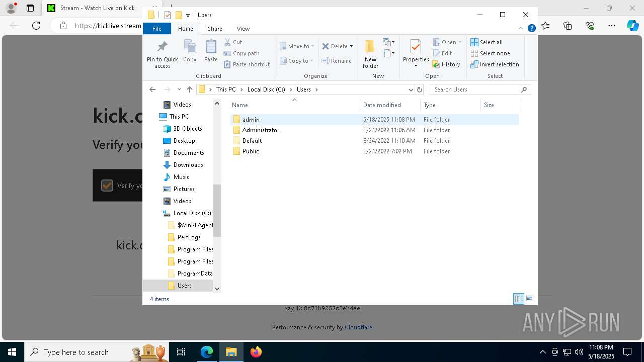Click Edit in Open group
The height and width of the screenshot is (362, 644).
tap(442, 53)
